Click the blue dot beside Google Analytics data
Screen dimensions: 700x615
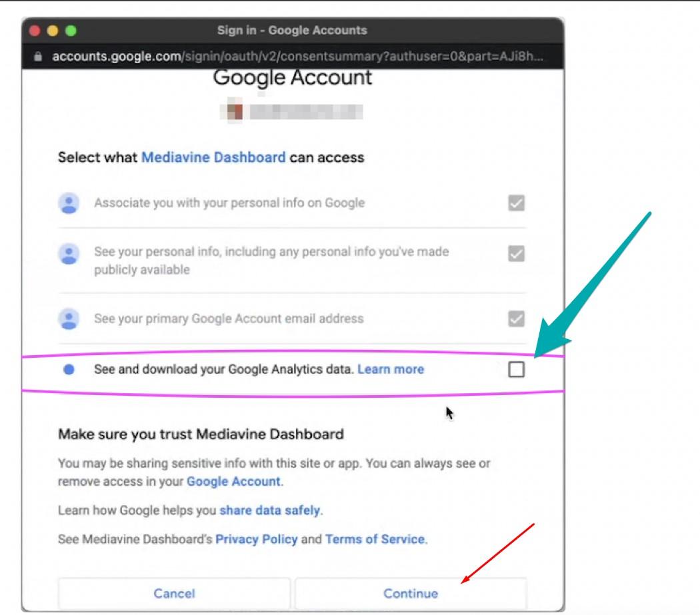coord(69,370)
